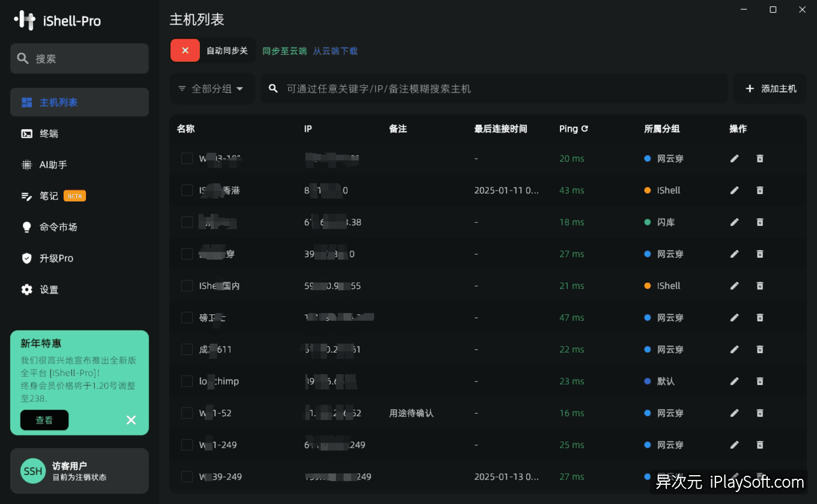817x504 pixels.
Task: Delete the ISHell香港 host via trash icon
Action: (x=760, y=190)
